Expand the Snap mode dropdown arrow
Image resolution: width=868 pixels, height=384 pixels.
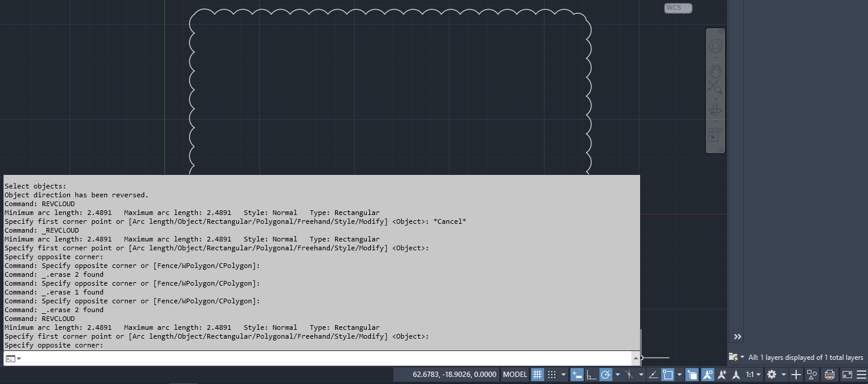click(x=564, y=375)
